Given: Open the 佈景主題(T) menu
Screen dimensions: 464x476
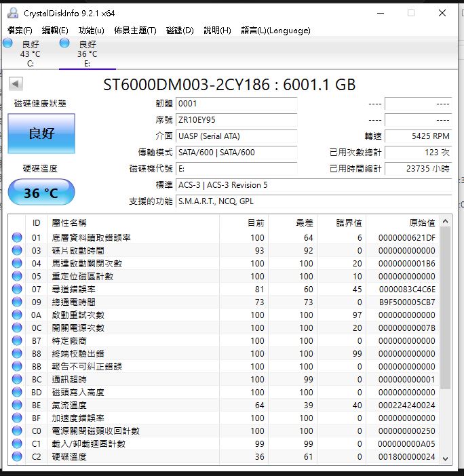Looking at the screenshot, I should tap(135, 31).
